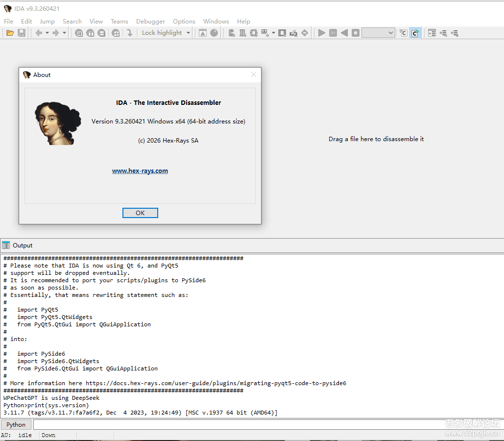Open the jump back history dropdown arrow
The height and width of the screenshot is (441, 504).
coord(47,33)
